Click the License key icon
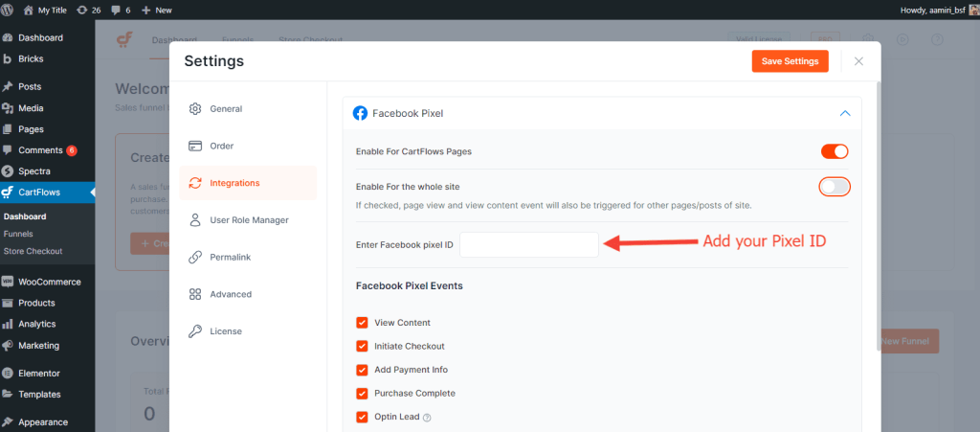The height and width of the screenshot is (432, 980). coord(195,331)
